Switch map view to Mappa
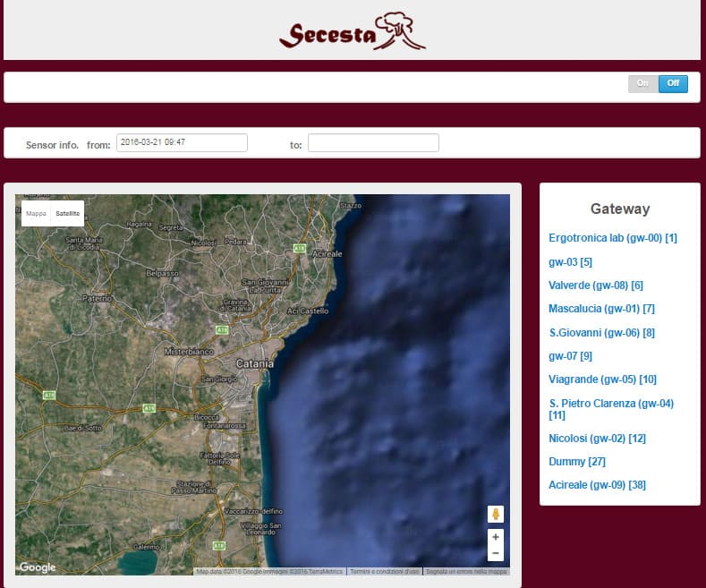This screenshot has height=588, width=706. click(36, 214)
